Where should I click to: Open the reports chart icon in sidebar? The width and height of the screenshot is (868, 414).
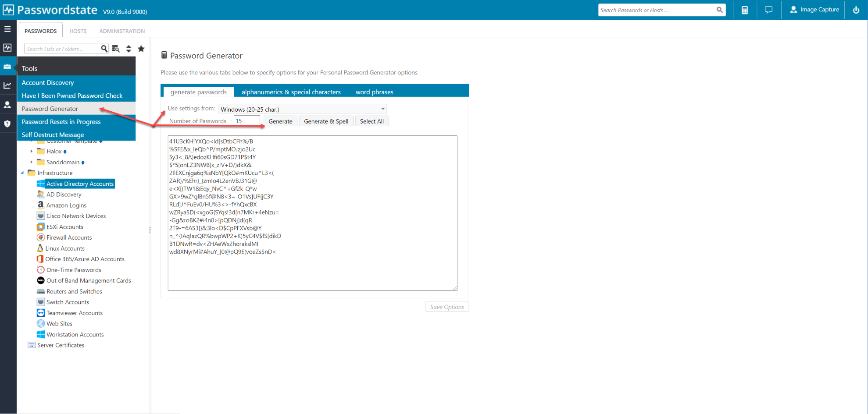pos(7,85)
